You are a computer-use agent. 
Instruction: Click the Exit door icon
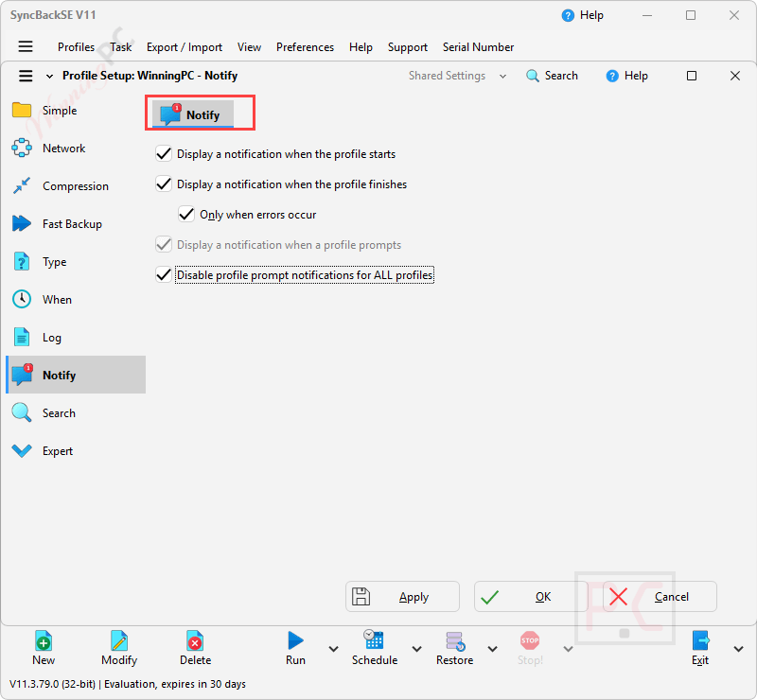pyautogui.click(x=700, y=641)
